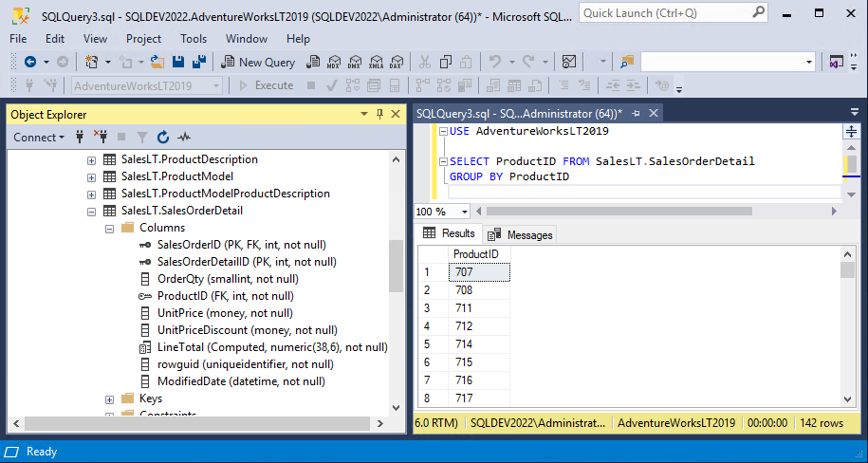Open the Tools menu
The image size is (868, 463).
coord(194,39)
